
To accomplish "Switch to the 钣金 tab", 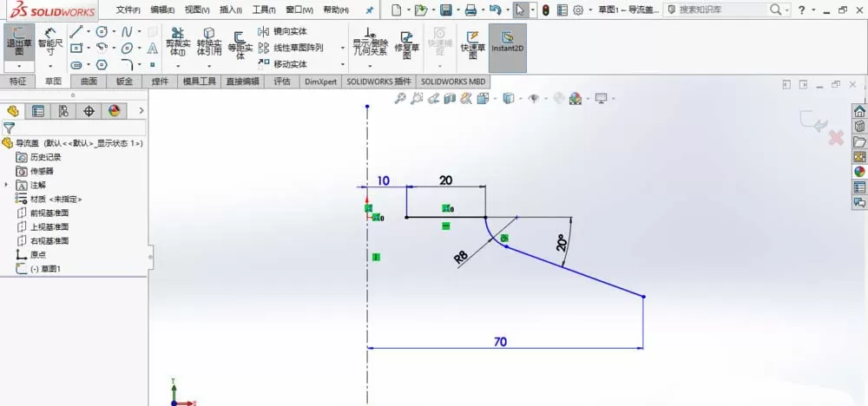I will pos(124,82).
